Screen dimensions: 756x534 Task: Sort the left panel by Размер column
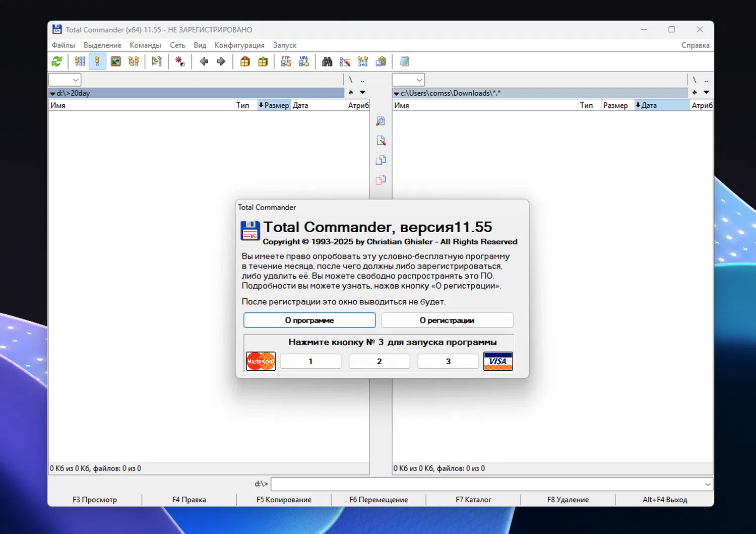point(274,105)
